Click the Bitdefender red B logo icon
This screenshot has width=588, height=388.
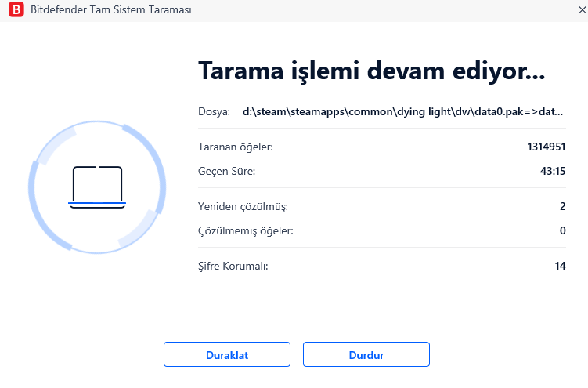click(16, 9)
